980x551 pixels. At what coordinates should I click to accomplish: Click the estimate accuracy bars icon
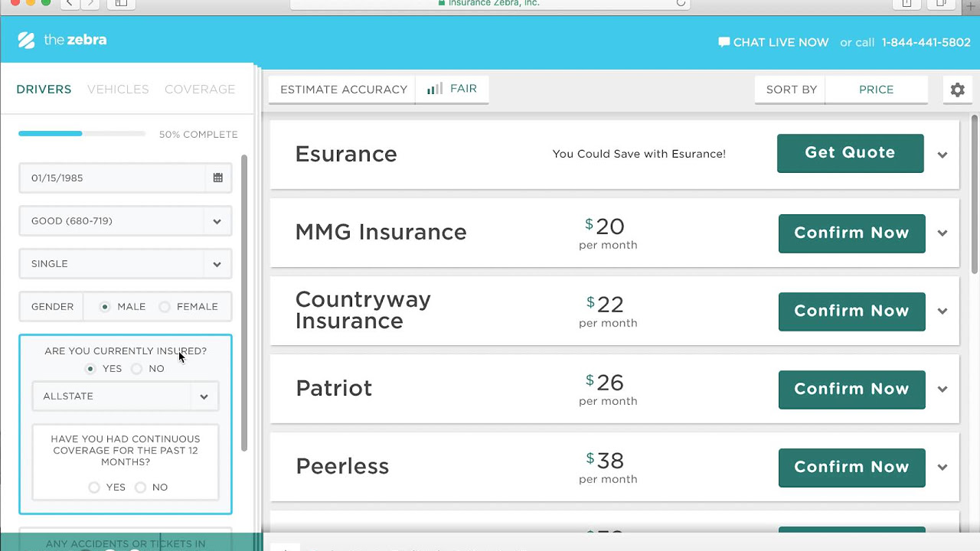click(434, 89)
